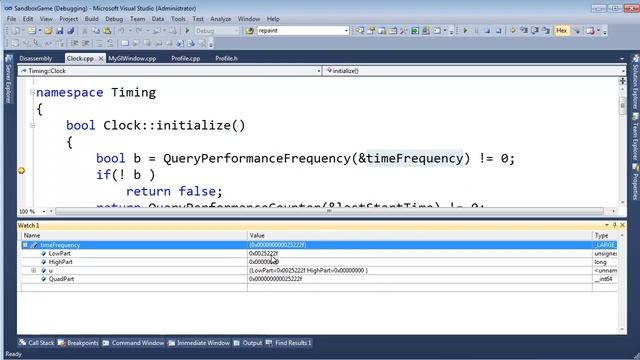Image resolution: width=640 pixels, height=360 pixels.
Task: Click Start Debugging green arrow beside Debug combo
Action: pos(187,31)
